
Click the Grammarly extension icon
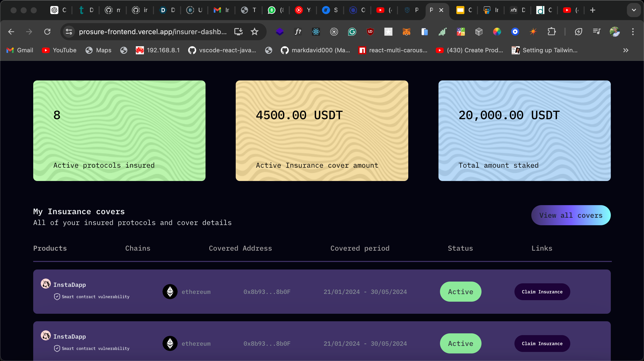pyautogui.click(x=352, y=32)
